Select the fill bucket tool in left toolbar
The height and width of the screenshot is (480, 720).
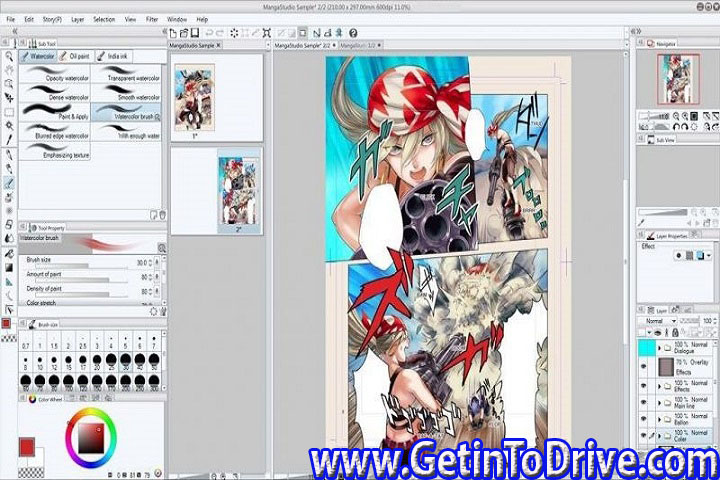[x=9, y=254]
